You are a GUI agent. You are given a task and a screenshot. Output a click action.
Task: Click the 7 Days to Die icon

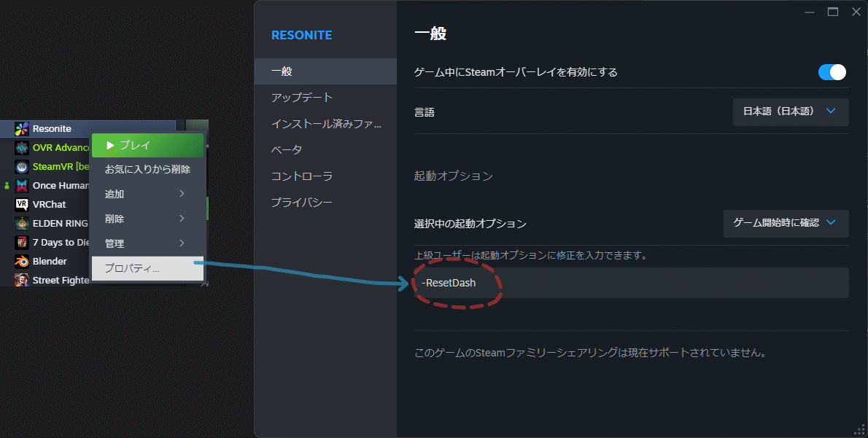tap(22, 242)
